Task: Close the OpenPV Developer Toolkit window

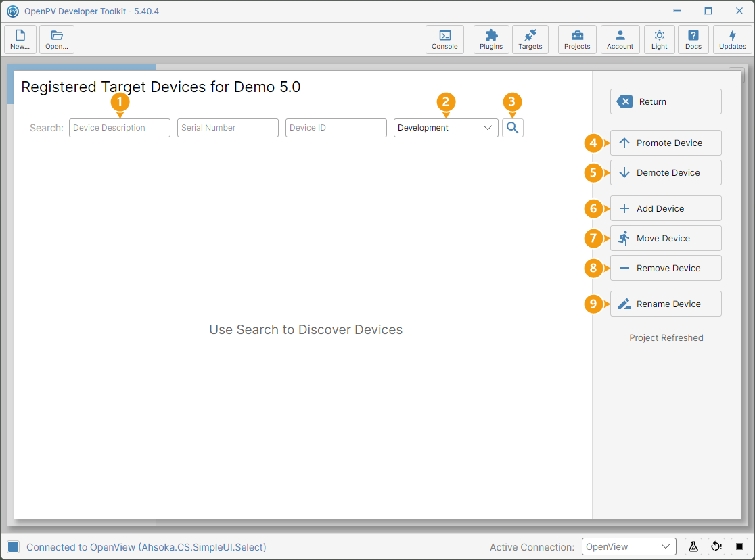Action: [x=739, y=11]
